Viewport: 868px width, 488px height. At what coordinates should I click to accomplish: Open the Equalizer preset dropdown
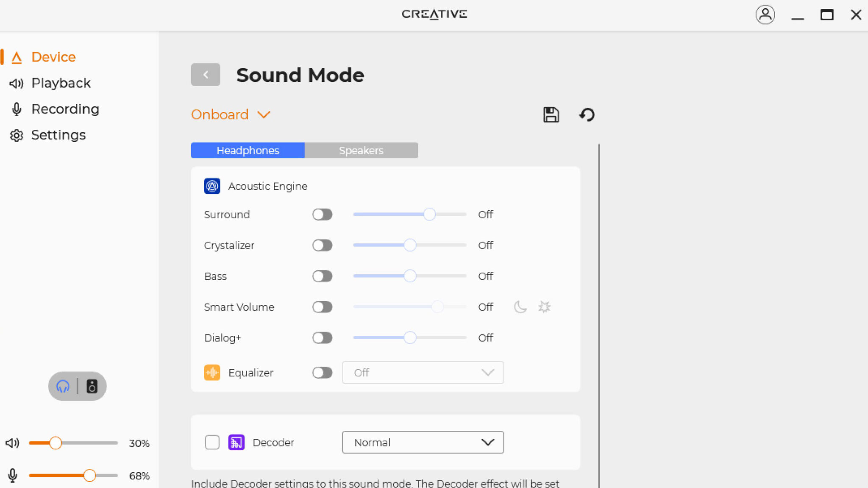coord(423,372)
